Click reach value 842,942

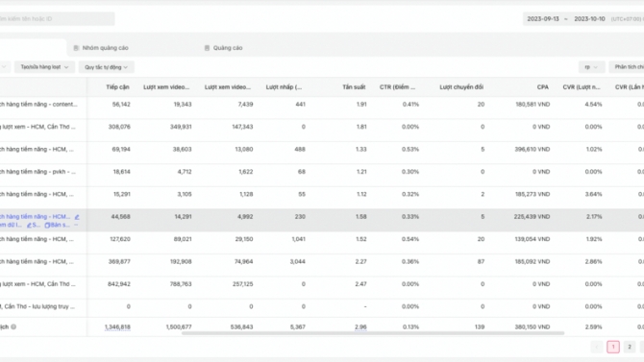119,284
